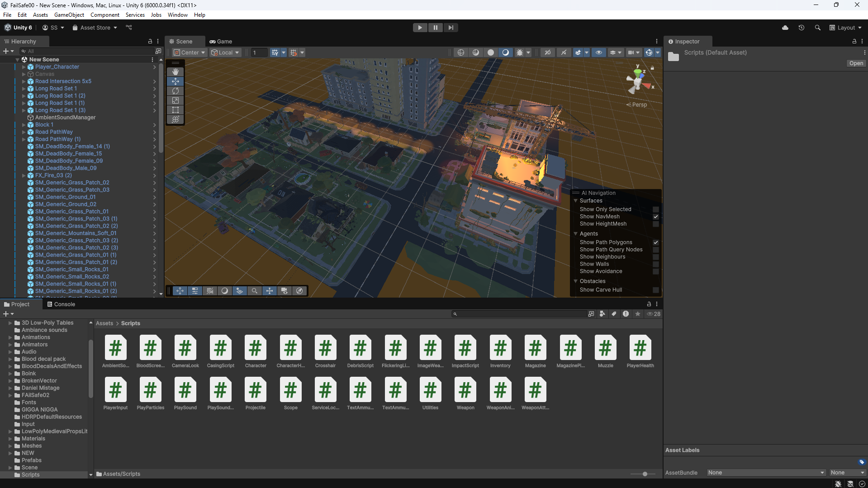The image size is (868, 488).
Task: Click the Unity Cloud icon
Action: (785, 28)
